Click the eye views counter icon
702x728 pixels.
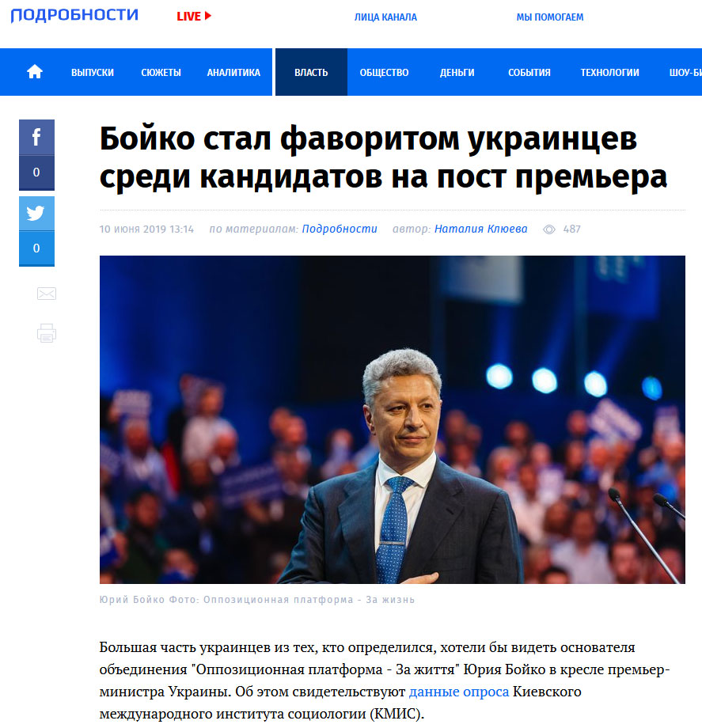click(x=549, y=229)
